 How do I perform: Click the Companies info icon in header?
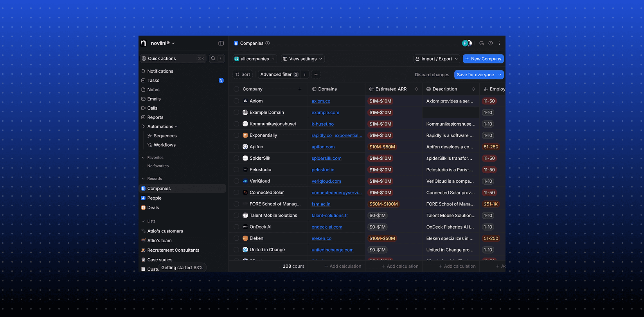point(268,43)
